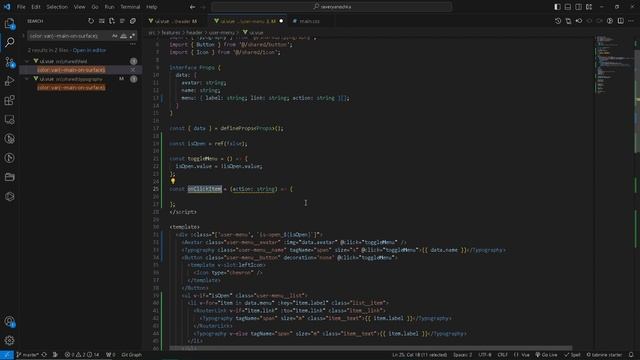This screenshot has height=360, width=640.
Task: Open the Explorer view in the activity bar
Action: coord(9,24)
